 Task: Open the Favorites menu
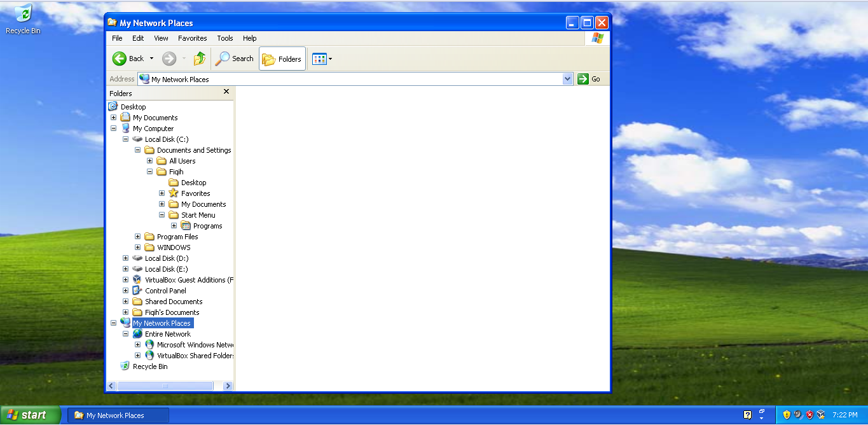click(x=193, y=38)
